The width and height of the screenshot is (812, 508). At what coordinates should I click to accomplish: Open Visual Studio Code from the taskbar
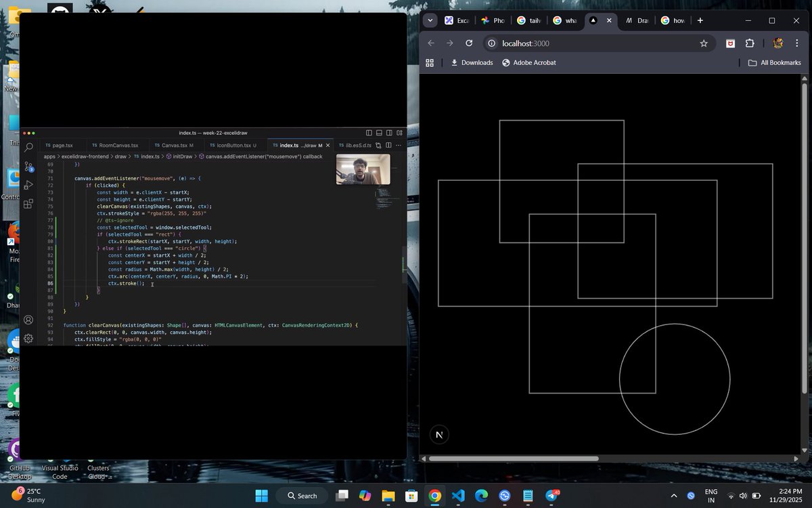click(458, 496)
